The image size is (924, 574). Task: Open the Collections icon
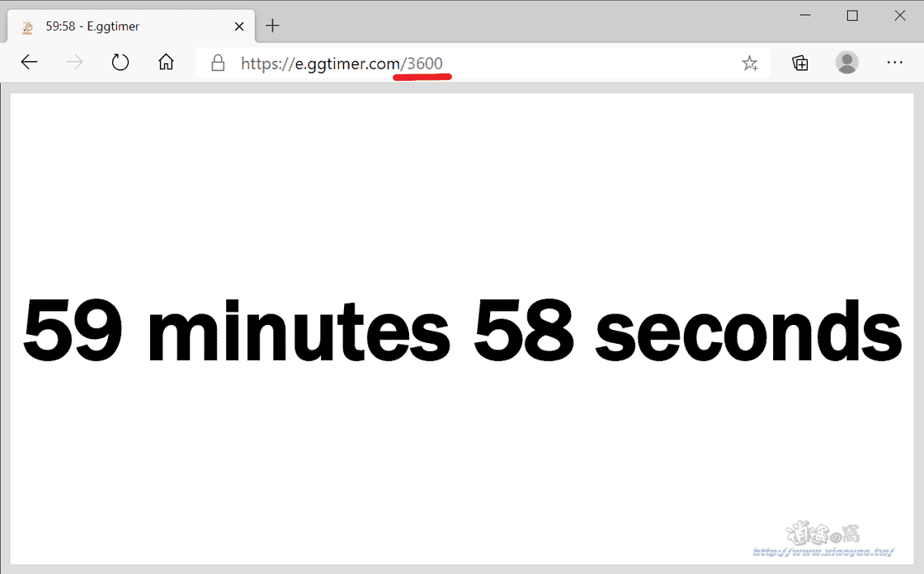pos(799,63)
